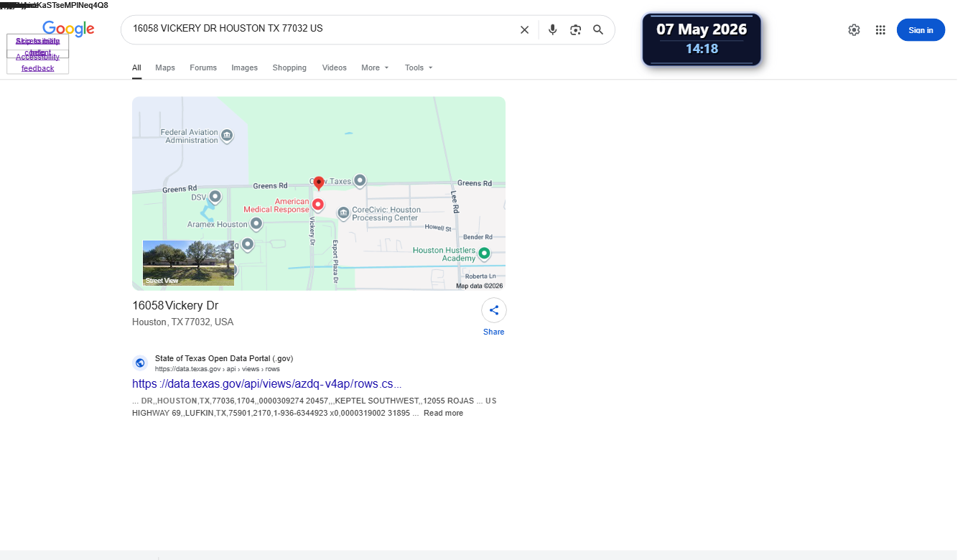
Task: Clear the search query with the X icon
Action: click(x=524, y=29)
